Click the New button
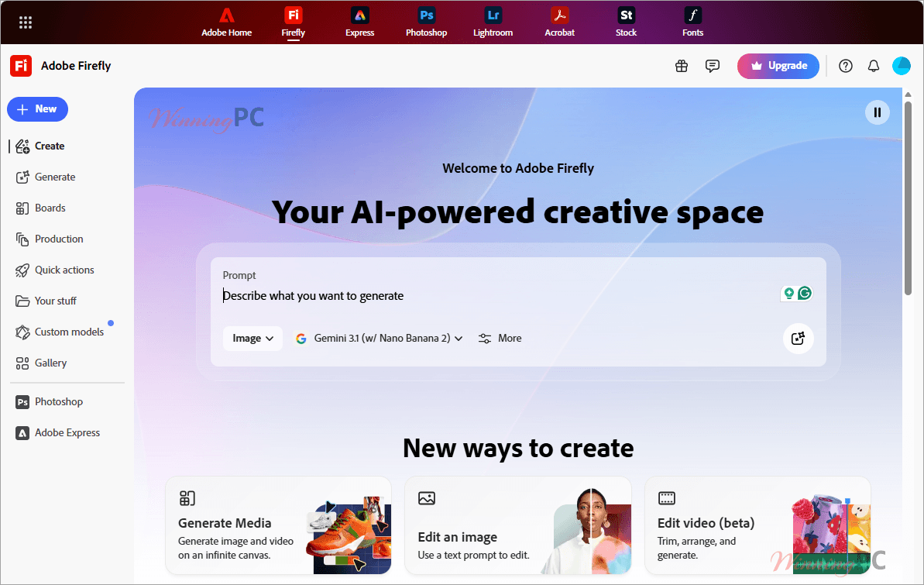The width and height of the screenshot is (924, 585). [37, 109]
